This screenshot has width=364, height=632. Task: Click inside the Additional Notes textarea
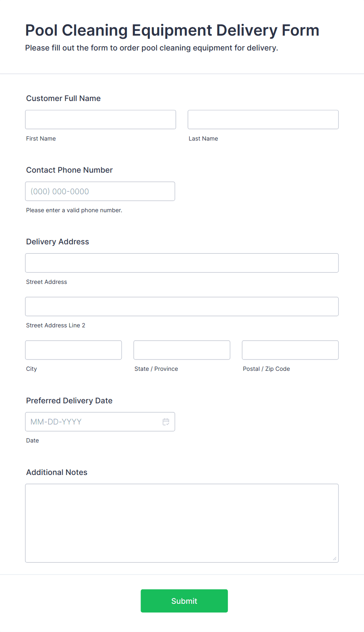182,523
